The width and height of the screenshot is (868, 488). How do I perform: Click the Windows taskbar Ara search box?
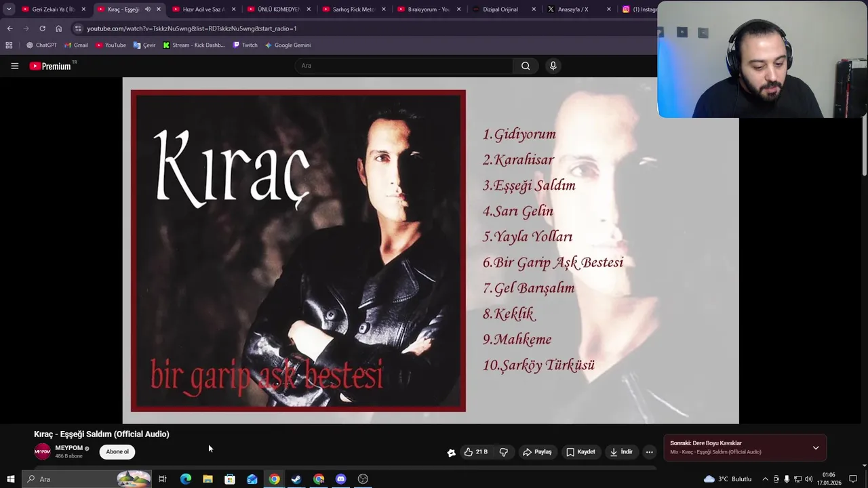click(x=85, y=479)
